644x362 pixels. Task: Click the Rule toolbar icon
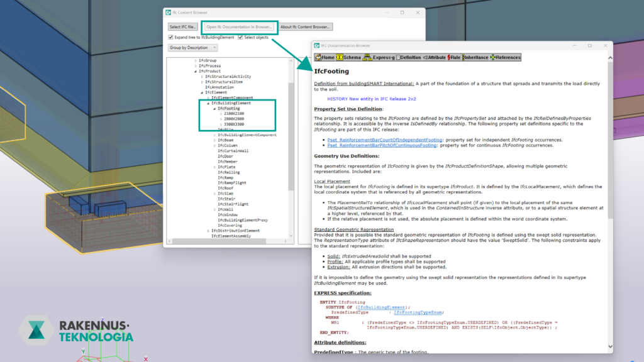pyautogui.click(x=448, y=57)
